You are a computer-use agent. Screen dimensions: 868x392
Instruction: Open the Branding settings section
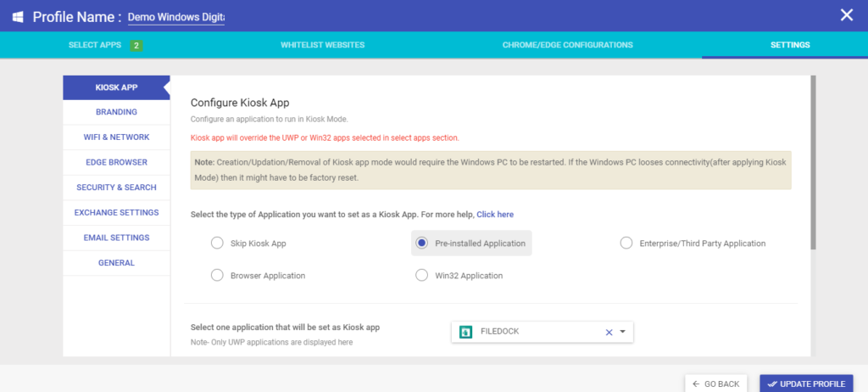coord(116,112)
